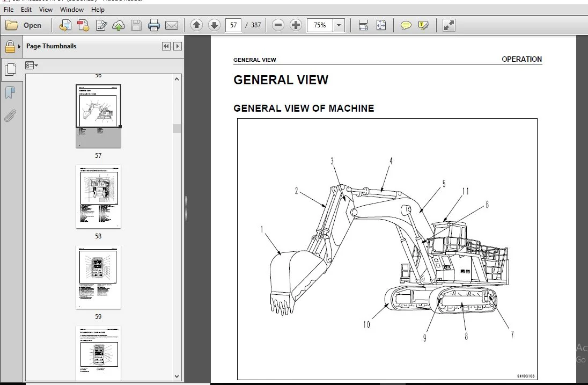Open the Window menu
588x385 pixels.
72,9
